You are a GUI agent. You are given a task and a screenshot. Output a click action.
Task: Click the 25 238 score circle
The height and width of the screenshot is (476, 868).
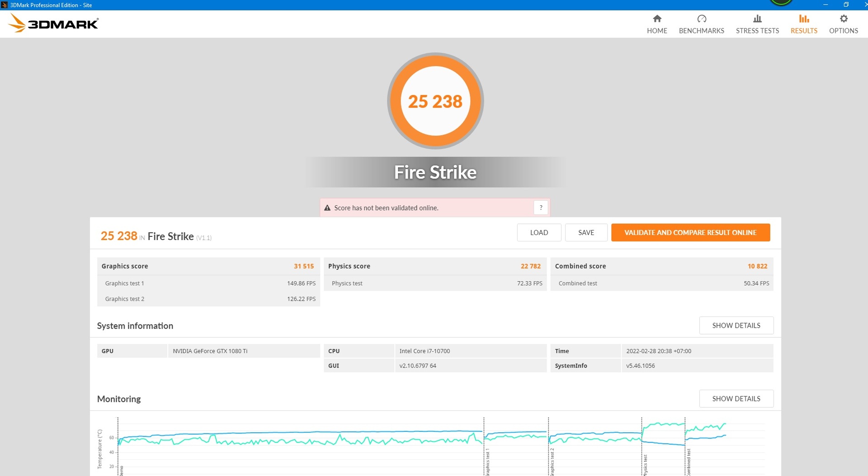(435, 101)
